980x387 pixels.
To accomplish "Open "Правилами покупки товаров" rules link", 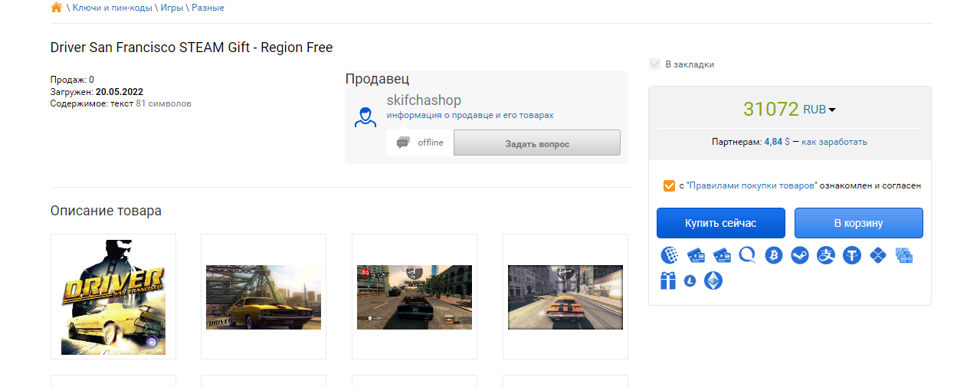I will click(752, 185).
